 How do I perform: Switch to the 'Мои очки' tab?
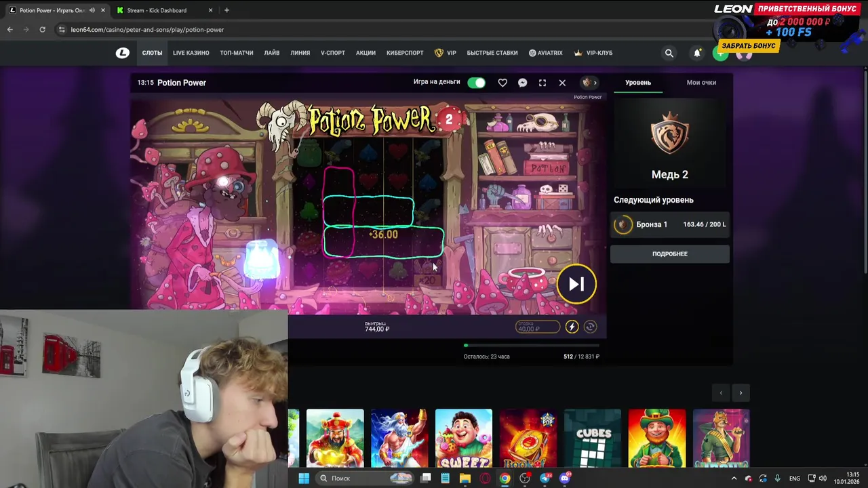click(x=701, y=83)
